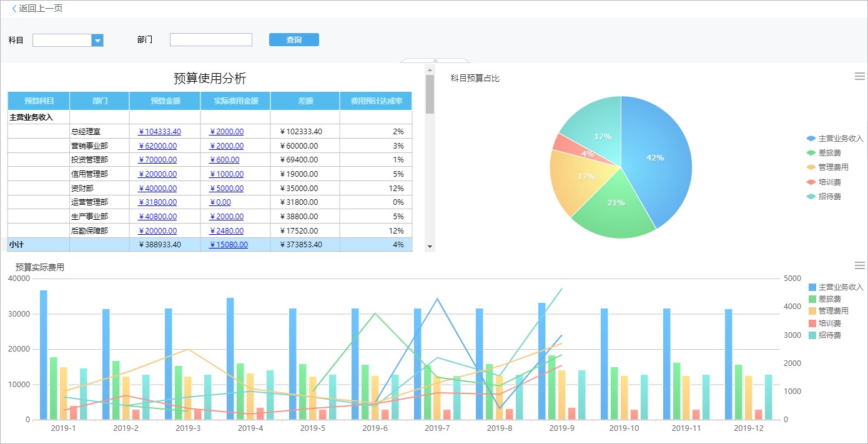Click the scroll down arrow of table scrollbar

(430, 247)
